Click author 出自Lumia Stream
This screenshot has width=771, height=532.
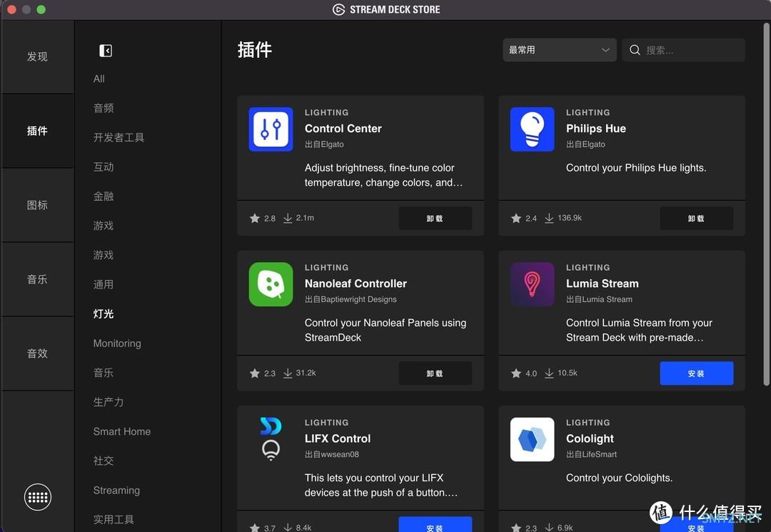coord(599,299)
